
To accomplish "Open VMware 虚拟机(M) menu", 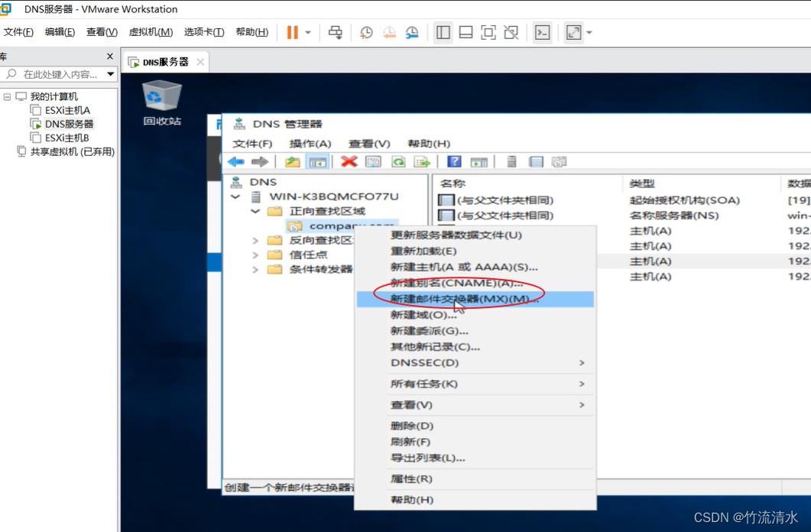I will pos(151,32).
